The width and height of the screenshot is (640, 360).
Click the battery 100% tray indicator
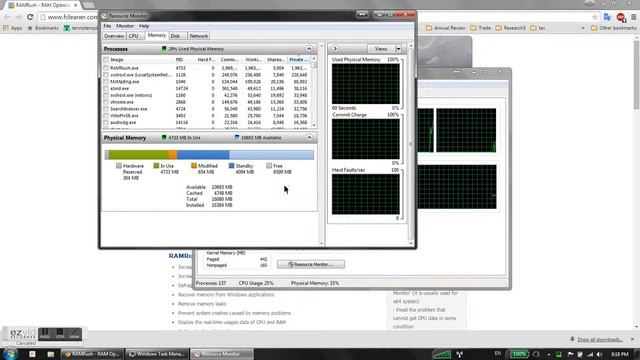click(x=519, y=354)
